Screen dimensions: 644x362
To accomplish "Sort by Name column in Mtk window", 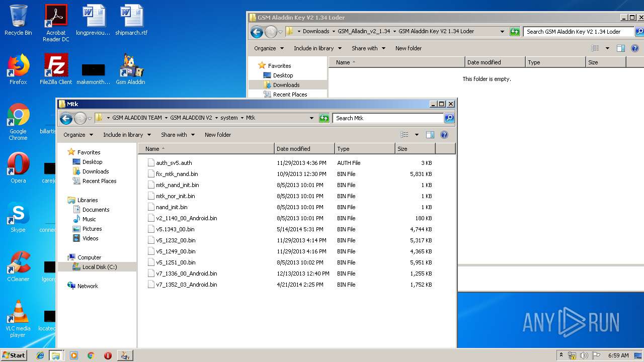I will tap(206, 149).
